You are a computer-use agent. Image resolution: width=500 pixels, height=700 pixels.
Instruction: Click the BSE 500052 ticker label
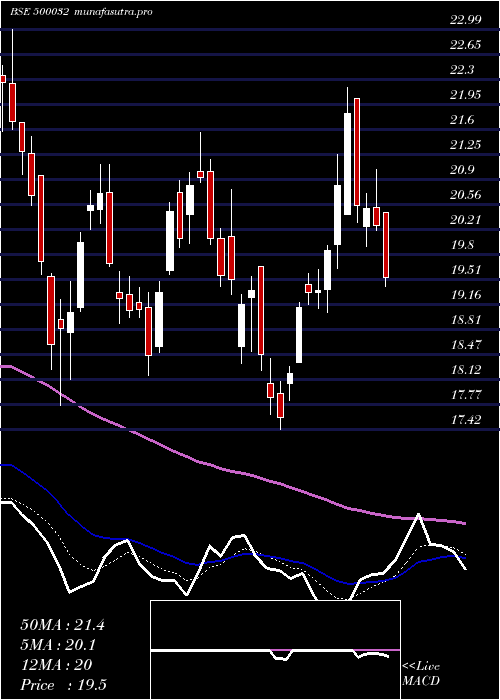(39, 12)
